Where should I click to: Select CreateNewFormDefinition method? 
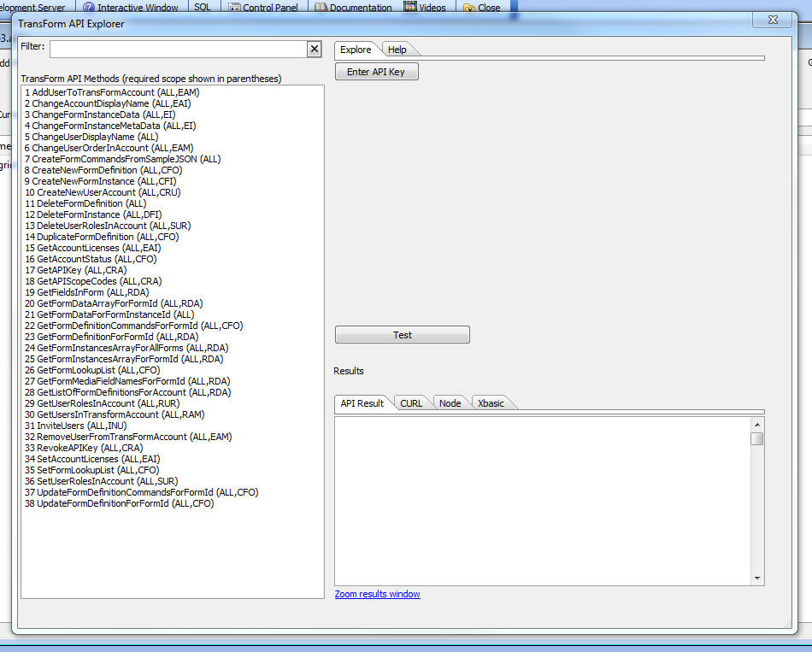(103, 170)
